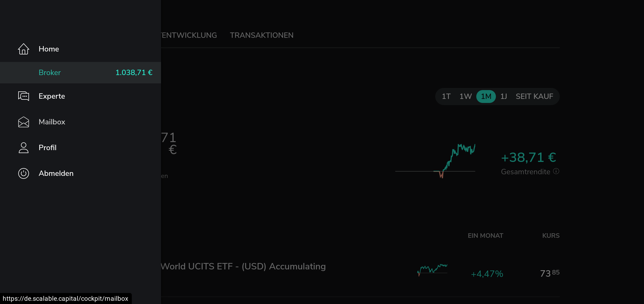Open the Home menu item
The width and height of the screenshot is (644, 304).
pos(49,49)
